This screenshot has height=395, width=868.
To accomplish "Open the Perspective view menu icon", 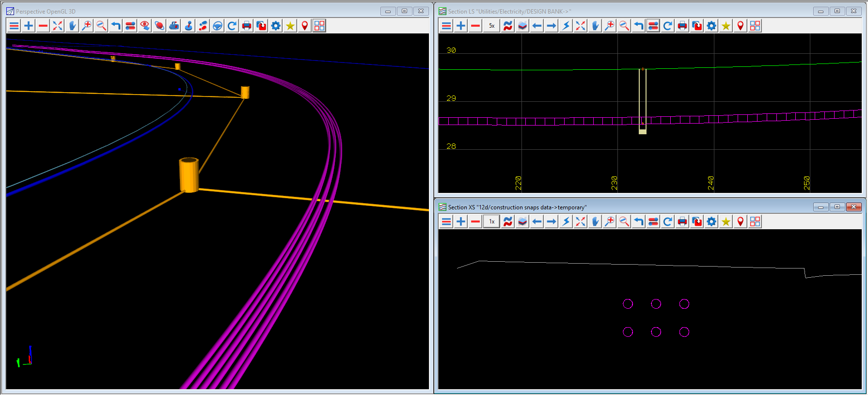I will click(x=14, y=26).
